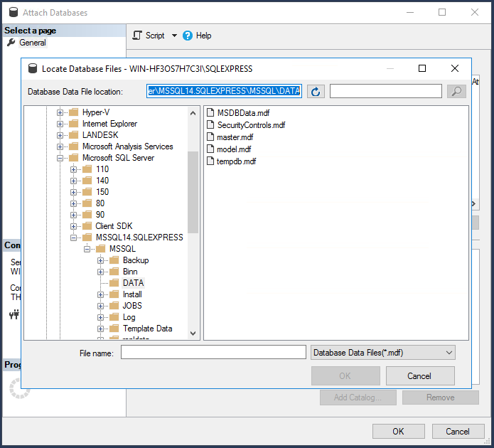Viewport: 494px width, 448px height.
Task: Collapse the MSSQL14.SQLEXPRESS tree node
Action: point(74,238)
